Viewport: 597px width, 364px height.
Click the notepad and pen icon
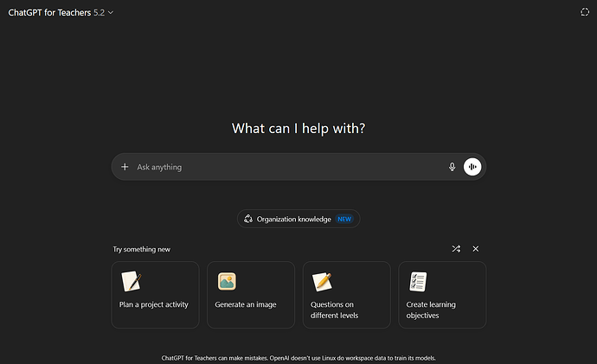pos(132,281)
